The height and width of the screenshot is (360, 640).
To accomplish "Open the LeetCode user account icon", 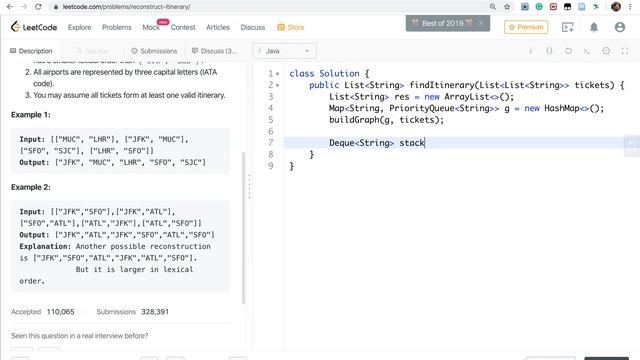I will click(620, 27).
